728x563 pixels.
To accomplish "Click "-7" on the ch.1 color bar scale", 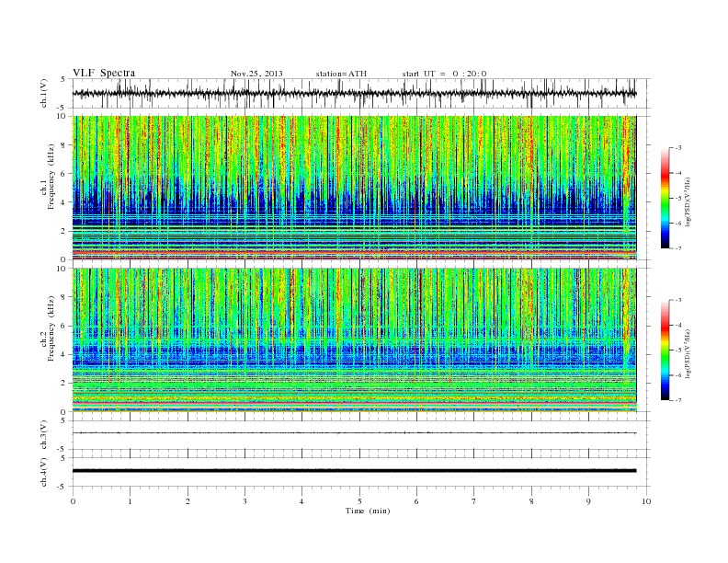I will (x=677, y=248).
